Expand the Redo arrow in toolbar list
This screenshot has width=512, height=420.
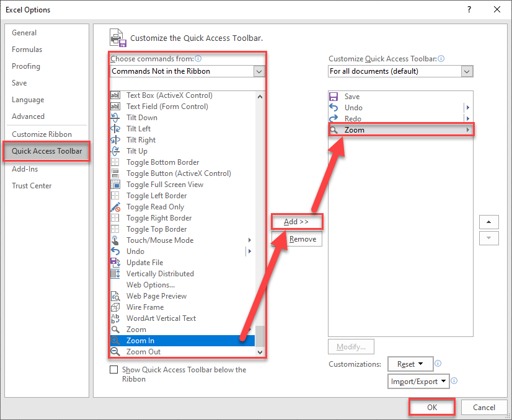[x=468, y=118]
